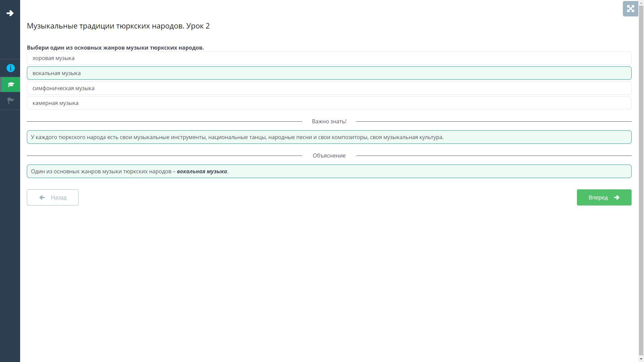This screenshot has height=362, width=644.
Task: Click the Важно знать! section header
Action: [x=329, y=121]
